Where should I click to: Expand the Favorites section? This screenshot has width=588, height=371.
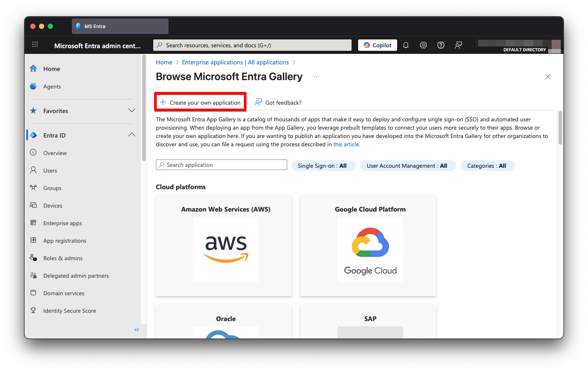tap(131, 111)
